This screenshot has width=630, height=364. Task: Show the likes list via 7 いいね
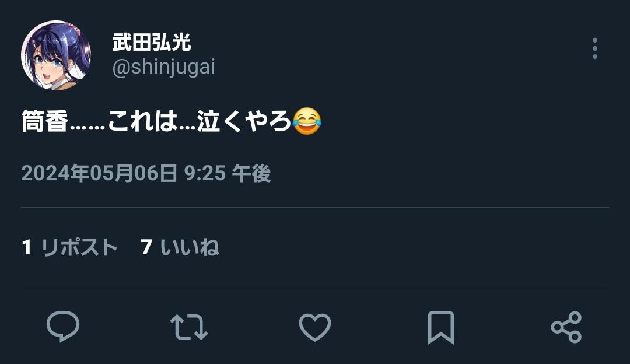point(180,247)
